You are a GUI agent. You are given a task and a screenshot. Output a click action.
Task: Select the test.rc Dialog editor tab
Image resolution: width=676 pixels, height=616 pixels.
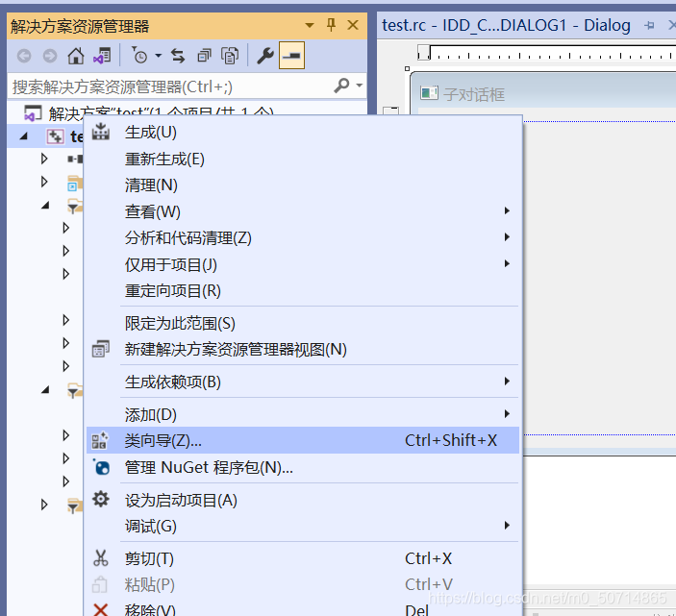[x=506, y=25]
